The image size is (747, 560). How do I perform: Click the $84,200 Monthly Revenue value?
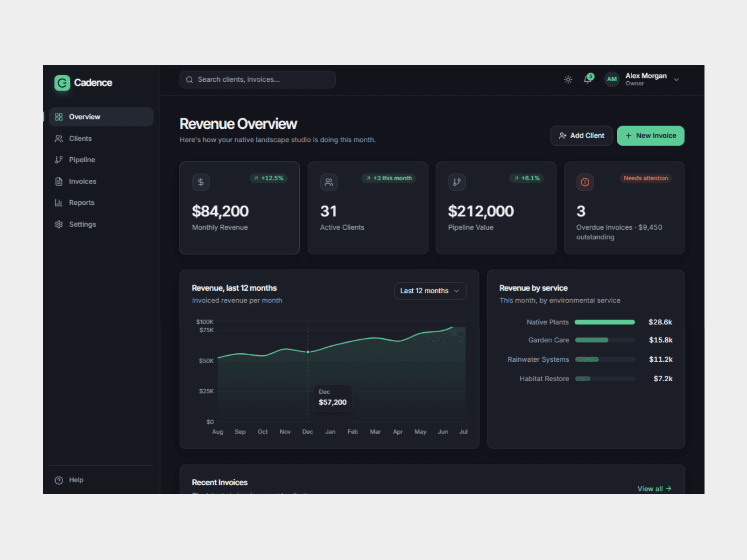click(x=220, y=211)
